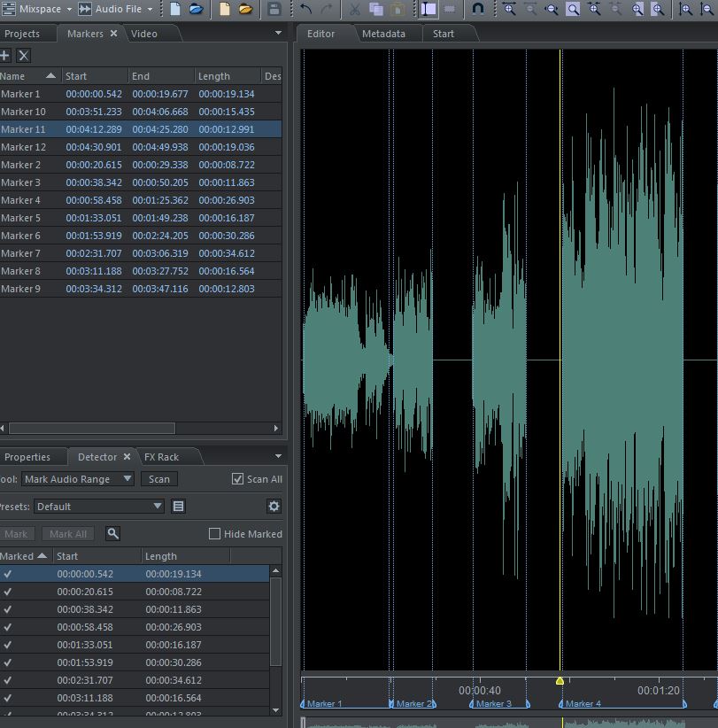718x728 pixels.
Task: Click the Save file icon in toolbar
Action: pos(274,9)
